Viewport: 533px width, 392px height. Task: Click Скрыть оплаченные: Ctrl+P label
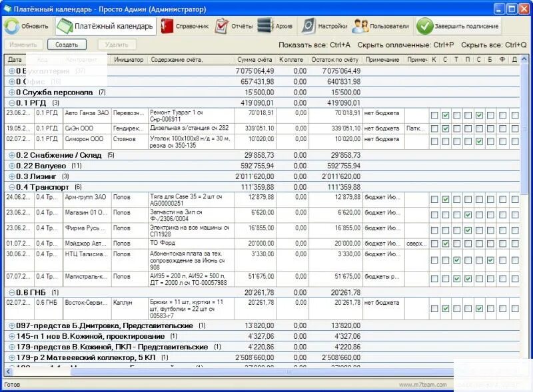(x=406, y=45)
